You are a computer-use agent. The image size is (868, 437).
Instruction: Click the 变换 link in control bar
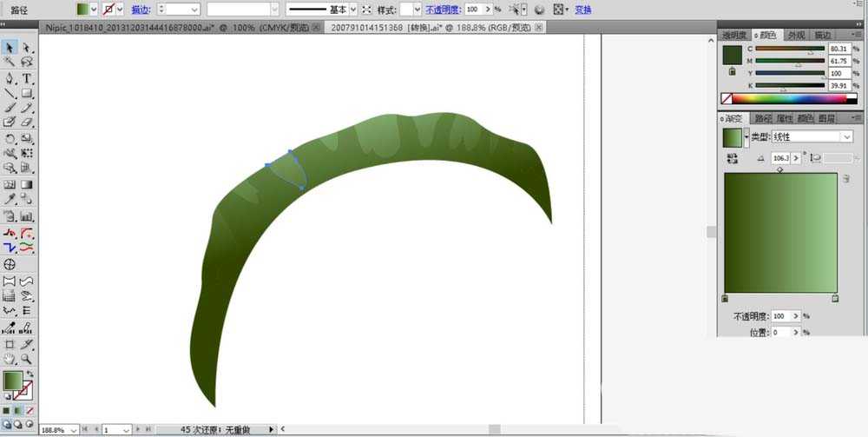pos(583,10)
